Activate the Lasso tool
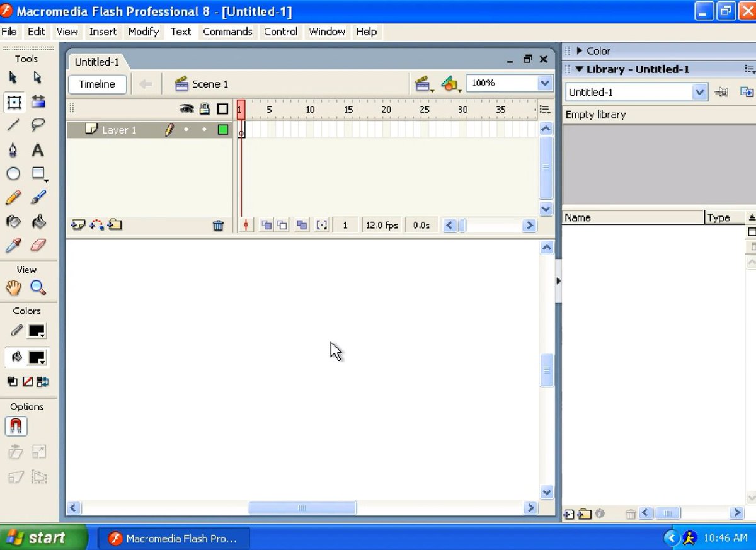Viewport: 756px width, 550px height. 38,125
